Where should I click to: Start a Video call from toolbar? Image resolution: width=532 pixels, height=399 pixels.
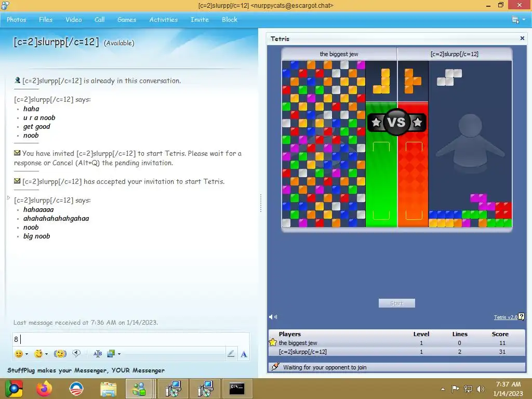coord(74,20)
